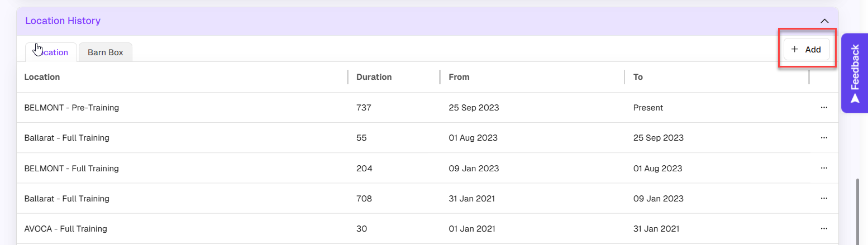The image size is (868, 245).
Task: Click the Add button
Action: pyautogui.click(x=807, y=49)
